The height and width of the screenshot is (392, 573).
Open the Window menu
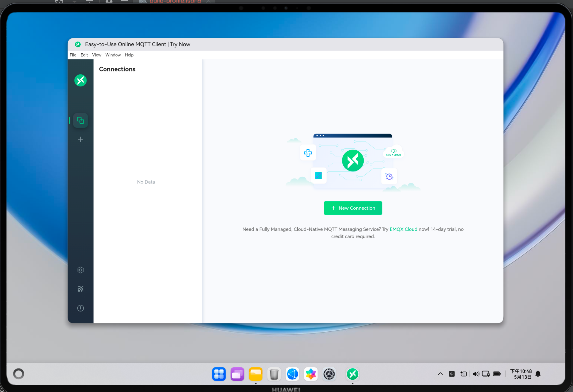click(x=113, y=55)
